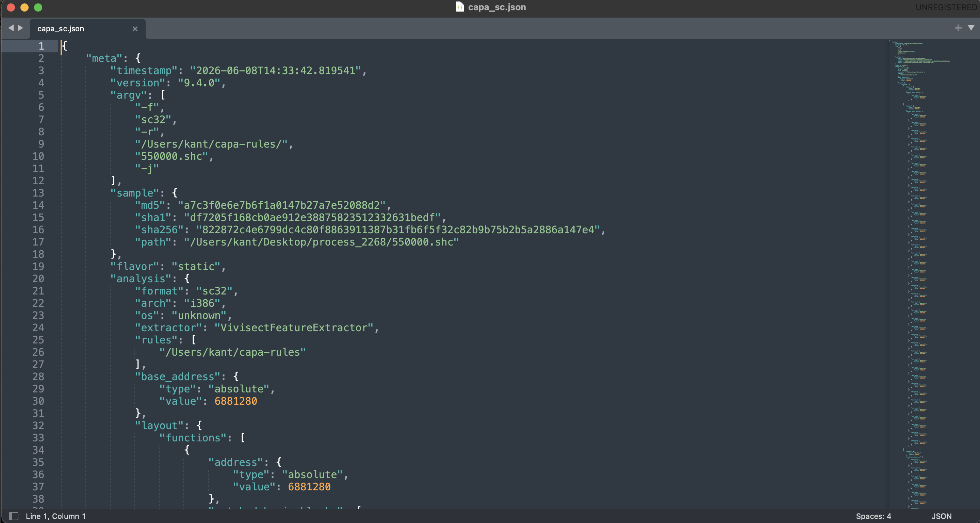Click the "base_address" key

click(x=178, y=377)
